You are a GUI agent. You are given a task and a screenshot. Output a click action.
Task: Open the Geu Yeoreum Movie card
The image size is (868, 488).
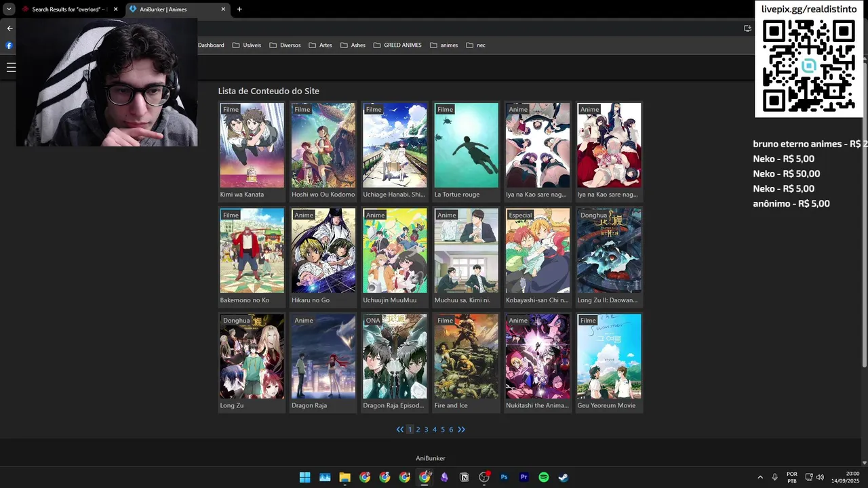[x=609, y=363]
